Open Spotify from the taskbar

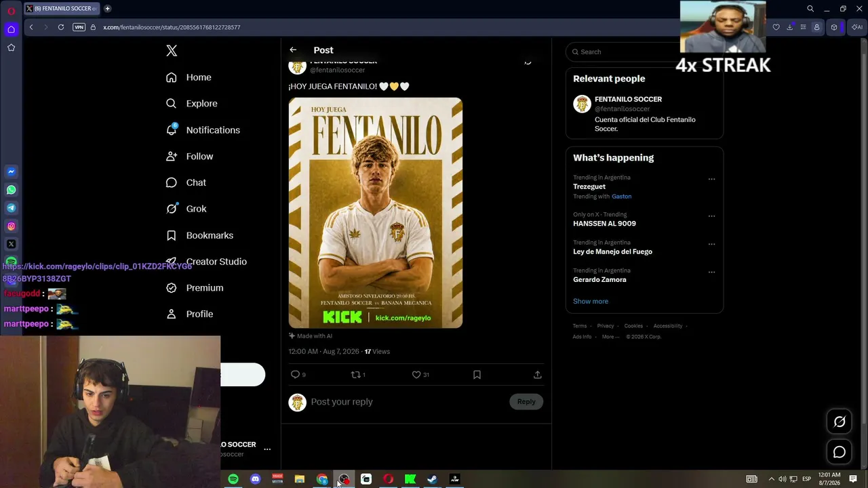click(x=233, y=479)
